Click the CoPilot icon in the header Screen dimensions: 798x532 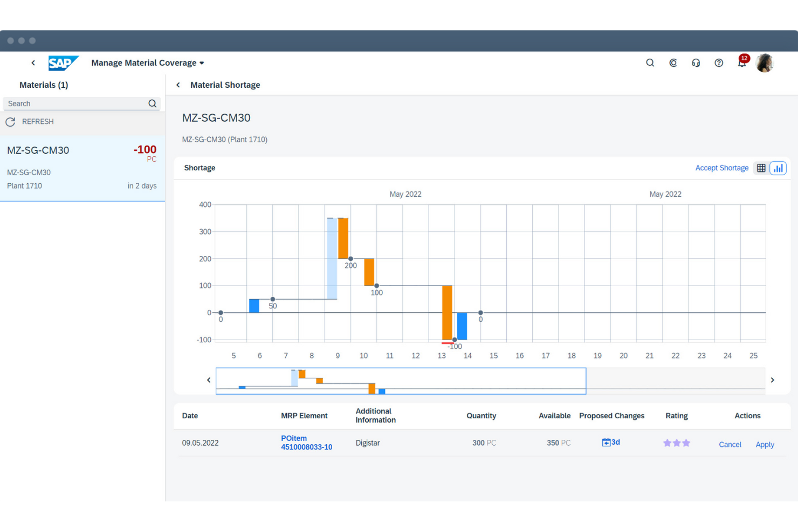tap(673, 63)
